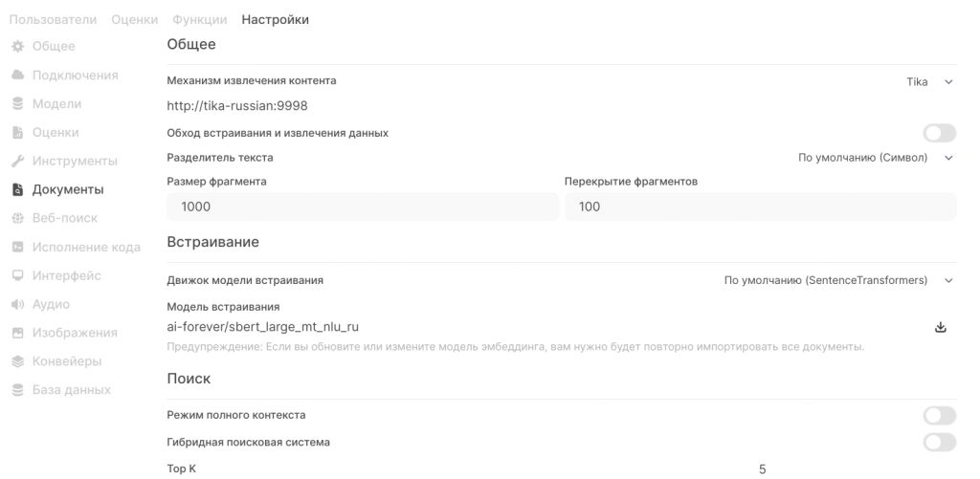Image resolution: width=980 pixels, height=479 pixels.
Task: Open the Движок модели встраивания SentenceTransformers dropdown
Action: (838, 280)
